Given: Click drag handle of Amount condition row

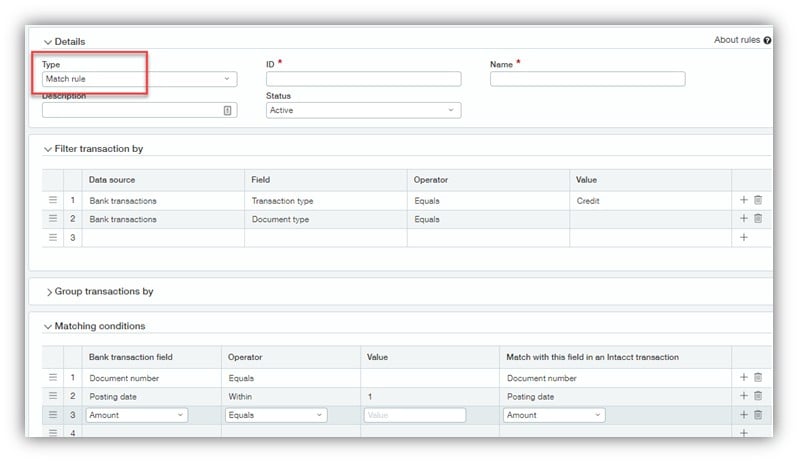Looking at the screenshot, I should pyautogui.click(x=53, y=415).
